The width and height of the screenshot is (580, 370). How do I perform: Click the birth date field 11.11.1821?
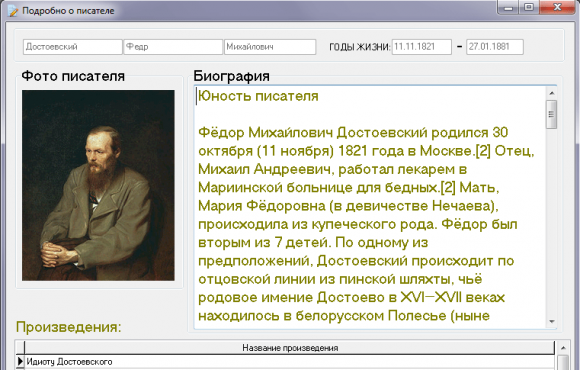point(422,47)
